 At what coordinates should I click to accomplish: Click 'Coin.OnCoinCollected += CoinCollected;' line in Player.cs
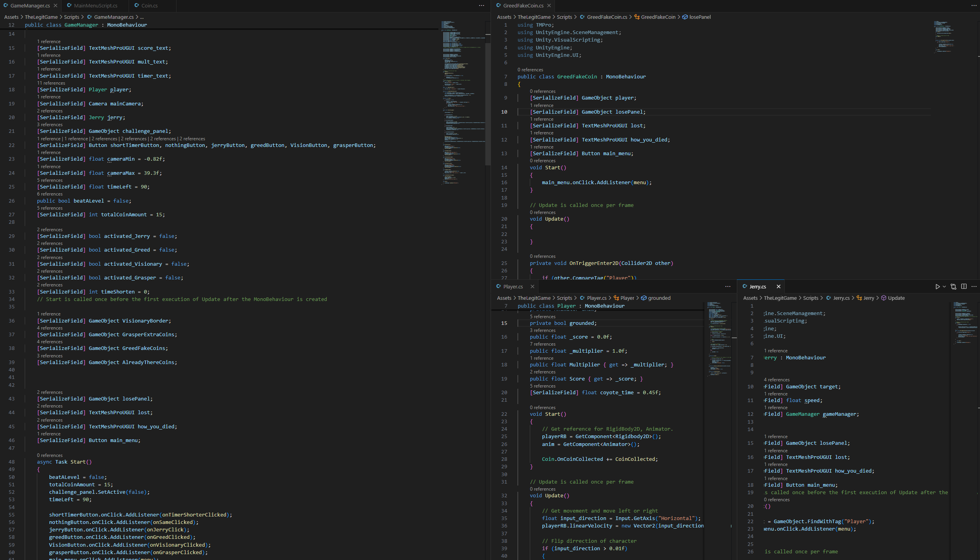[600, 459]
